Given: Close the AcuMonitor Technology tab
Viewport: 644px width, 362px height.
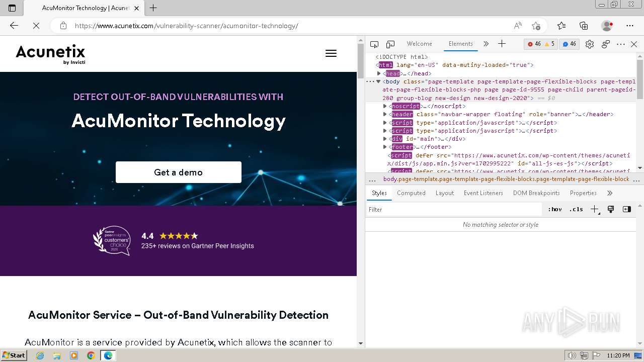Looking at the screenshot, I should point(136,8).
